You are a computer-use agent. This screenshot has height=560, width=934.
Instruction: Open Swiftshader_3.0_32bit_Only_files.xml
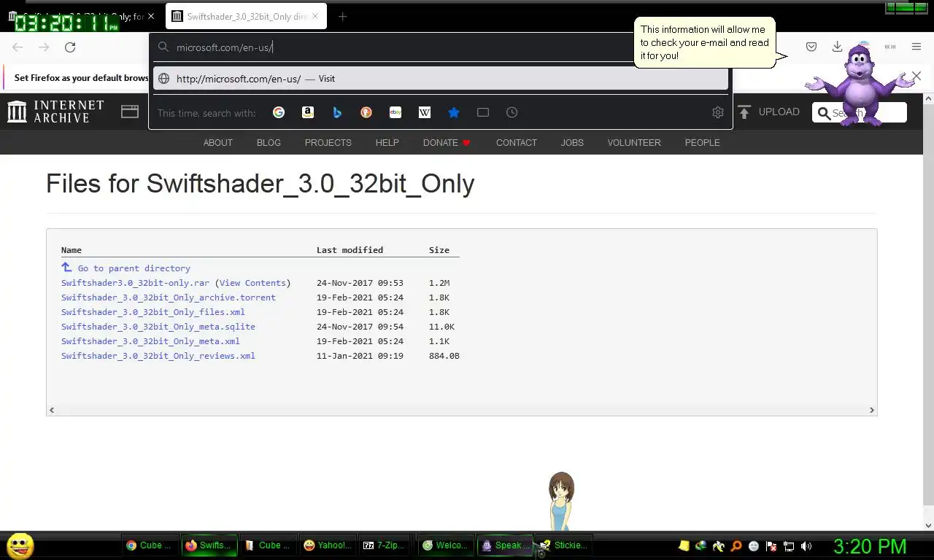click(x=153, y=312)
